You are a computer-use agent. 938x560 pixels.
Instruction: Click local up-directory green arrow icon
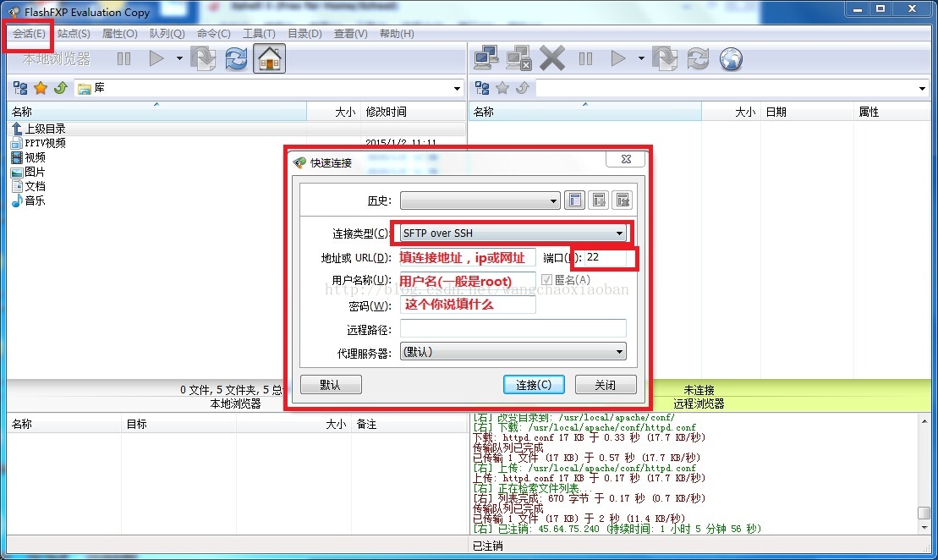tap(60, 89)
